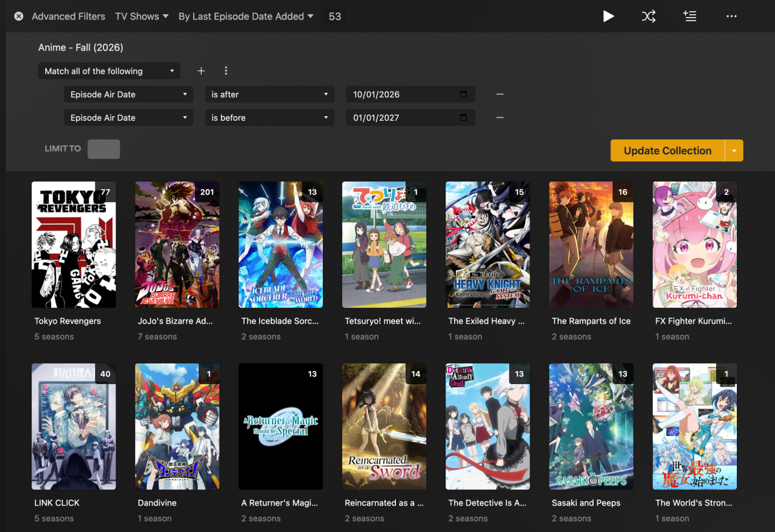Click the 'Sasaki and Peeps' title
The width and height of the screenshot is (775, 532).
click(x=586, y=503)
